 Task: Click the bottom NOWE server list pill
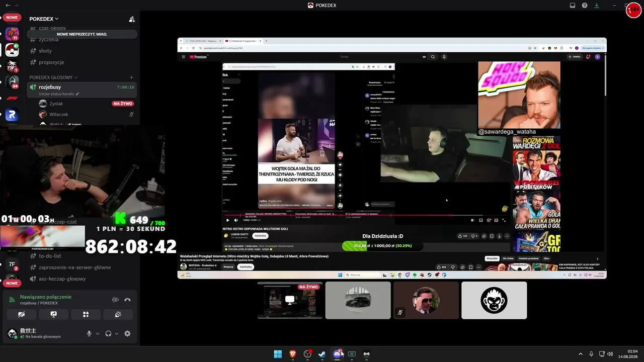point(12,283)
